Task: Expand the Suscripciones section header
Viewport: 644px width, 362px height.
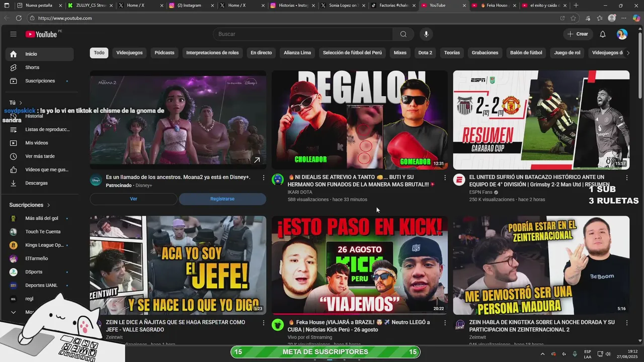Action: click(30, 205)
